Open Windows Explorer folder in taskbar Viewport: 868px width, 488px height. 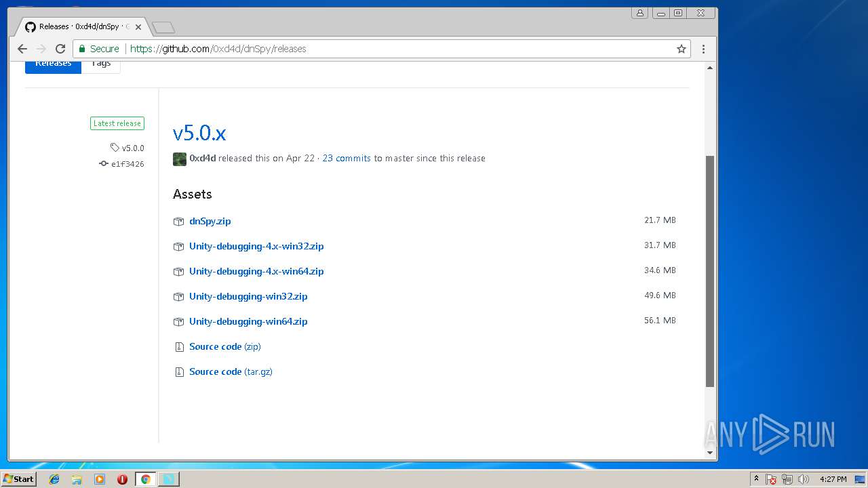point(77,479)
